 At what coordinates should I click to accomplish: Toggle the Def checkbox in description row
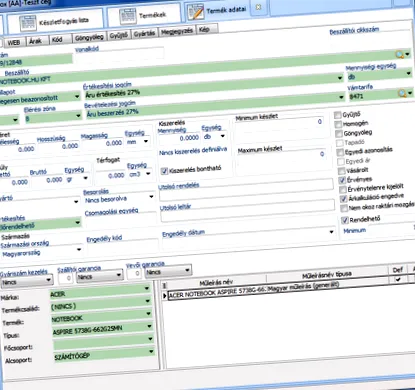coord(398,279)
